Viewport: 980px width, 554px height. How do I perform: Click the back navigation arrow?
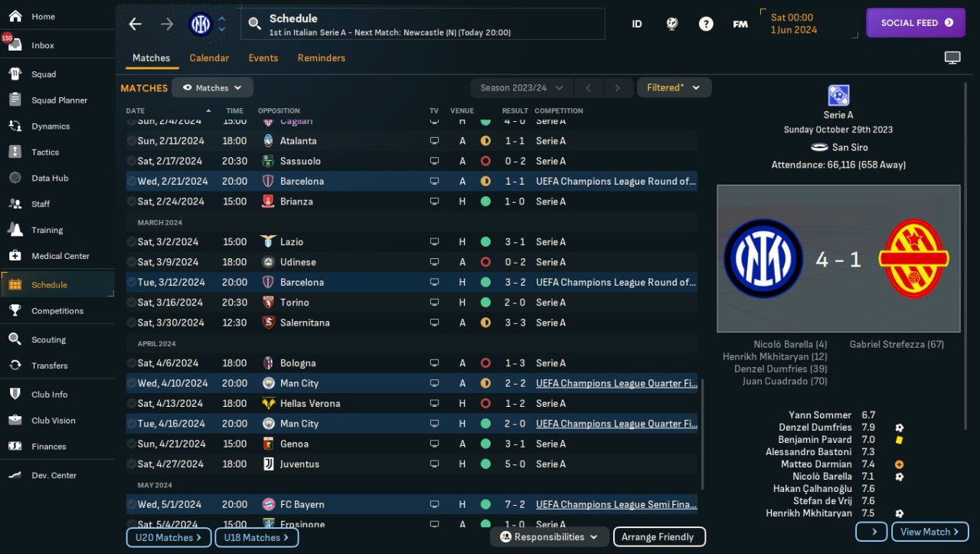[x=136, y=24]
